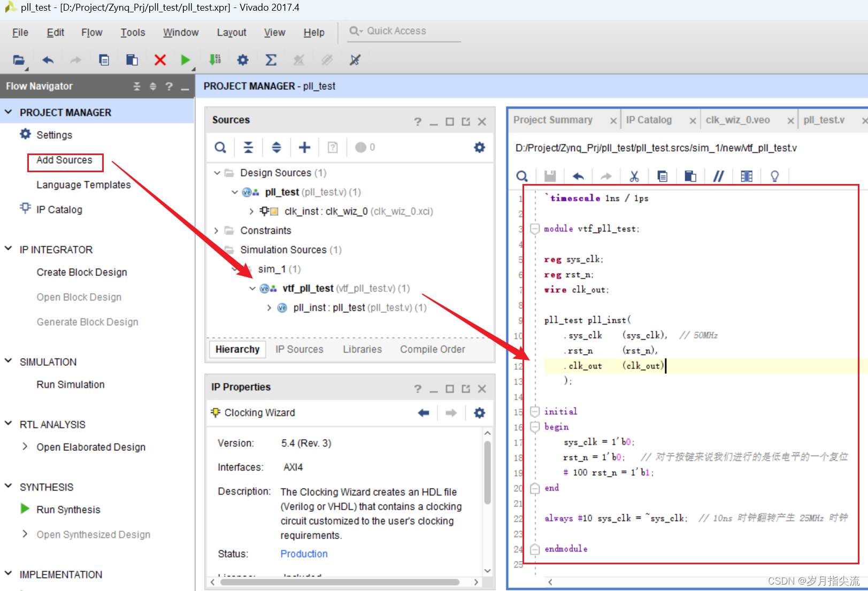Click the plus Add Sources icon
Viewport: 868px width, 591px height.
tap(304, 147)
